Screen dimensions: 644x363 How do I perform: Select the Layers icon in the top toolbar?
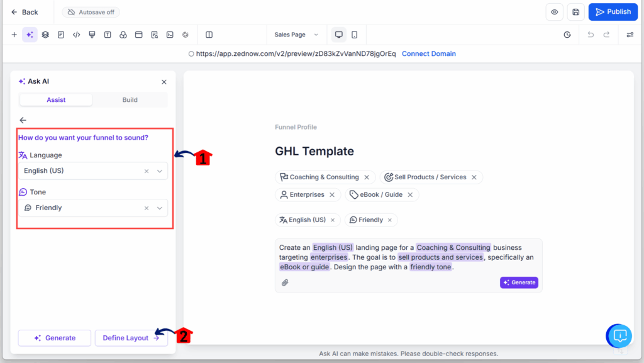pyautogui.click(x=45, y=35)
